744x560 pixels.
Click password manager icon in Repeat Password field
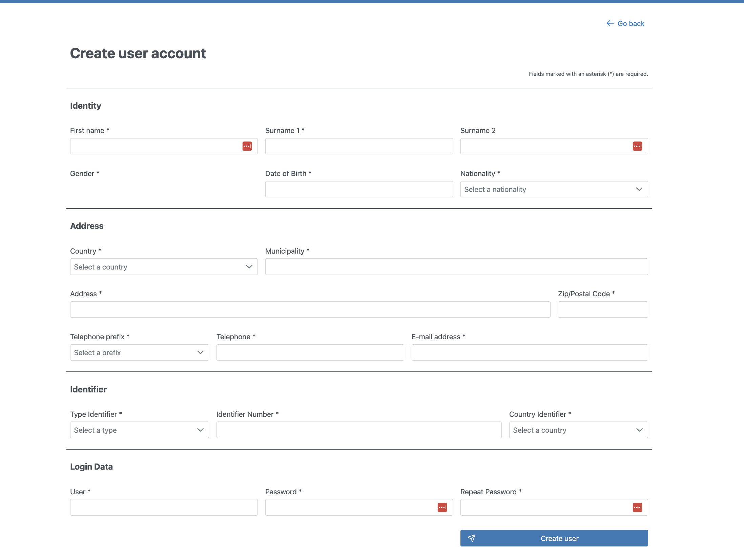(637, 507)
